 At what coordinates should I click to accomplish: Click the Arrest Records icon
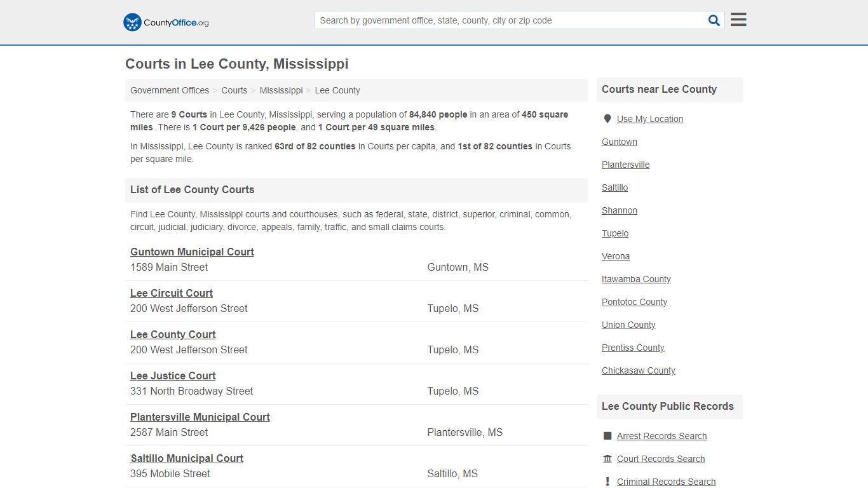607,436
